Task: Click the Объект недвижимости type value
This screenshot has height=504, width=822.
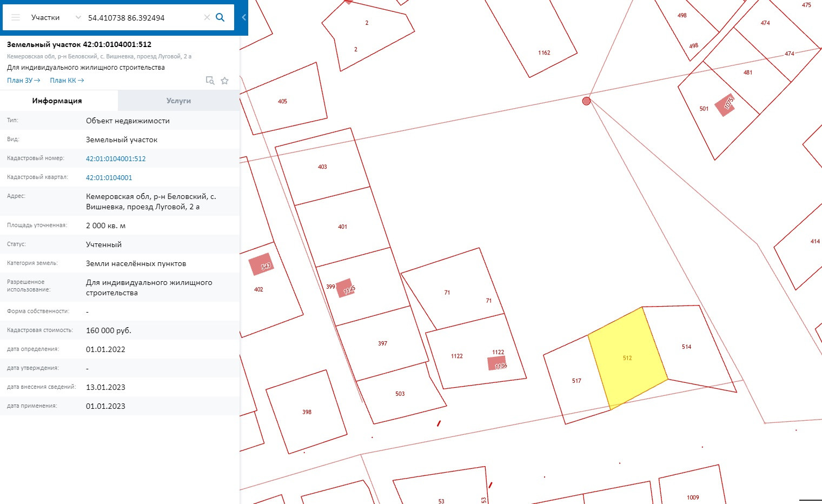Action: pos(128,121)
